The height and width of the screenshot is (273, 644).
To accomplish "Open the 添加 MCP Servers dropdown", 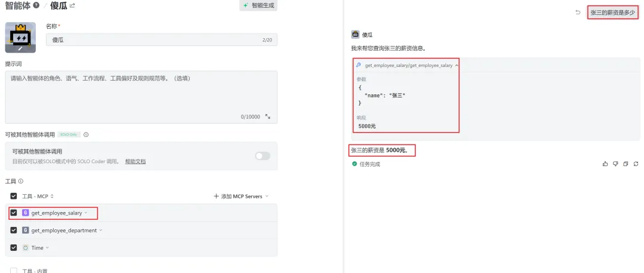I will 241,197.
